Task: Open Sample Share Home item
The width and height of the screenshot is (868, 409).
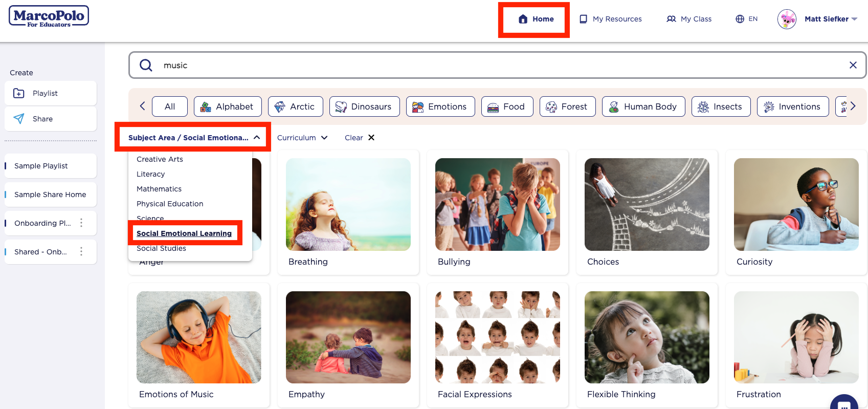Action: tap(51, 195)
